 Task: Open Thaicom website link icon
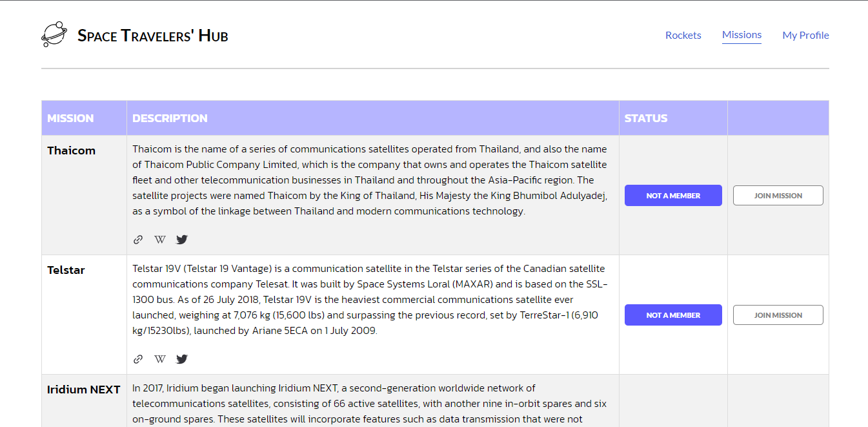click(x=137, y=240)
